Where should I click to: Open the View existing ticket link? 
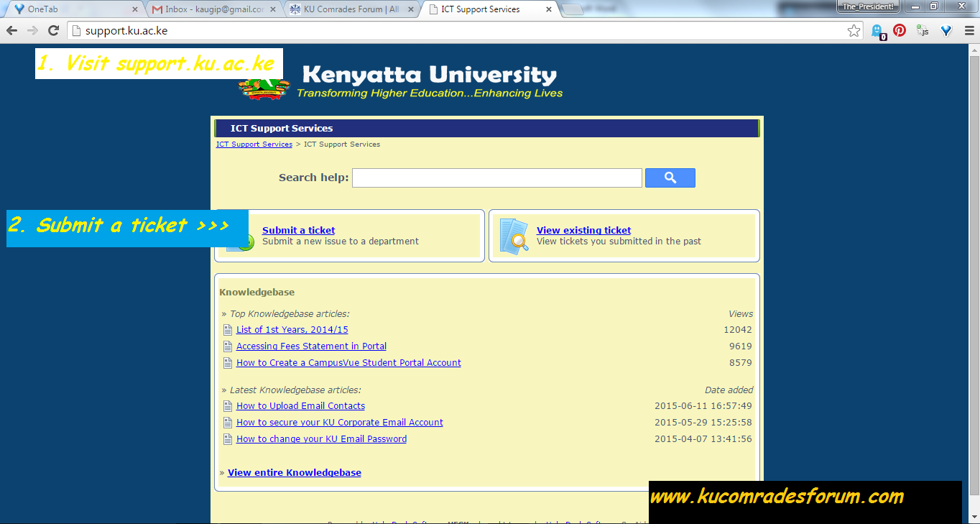(x=583, y=230)
